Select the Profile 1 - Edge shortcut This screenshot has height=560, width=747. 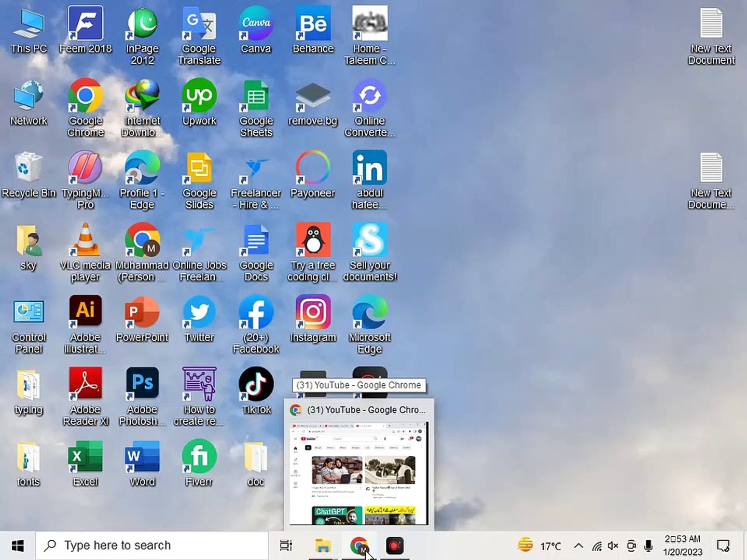142,180
